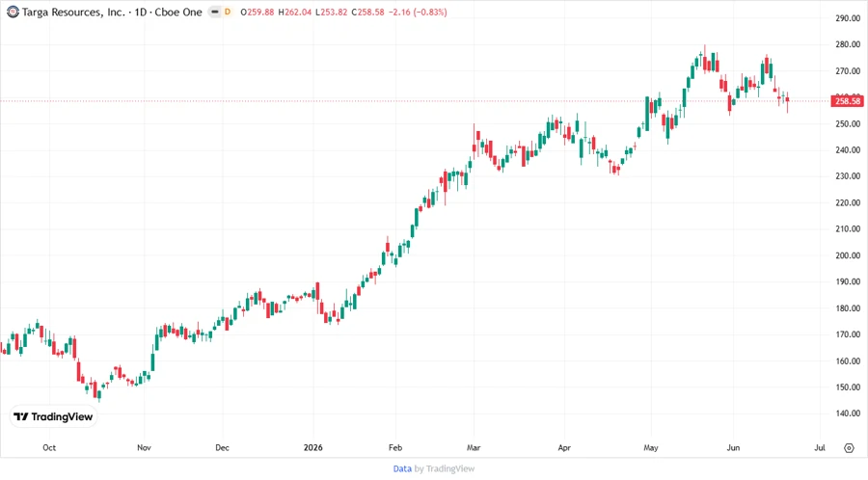Click the 230.00 price axis label
Screen dimensions: 868x480
(x=848, y=175)
